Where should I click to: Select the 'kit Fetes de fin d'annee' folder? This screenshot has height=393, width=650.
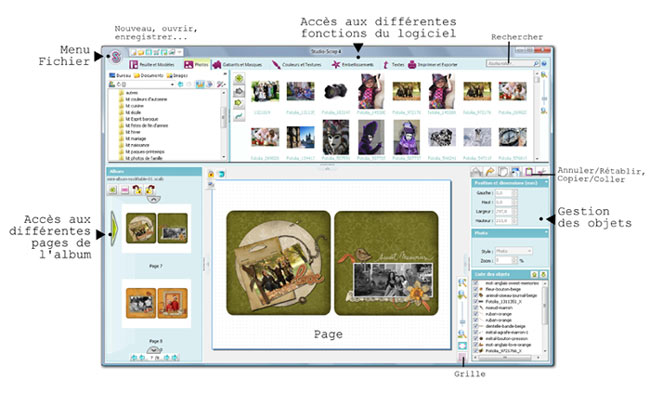[143, 125]
